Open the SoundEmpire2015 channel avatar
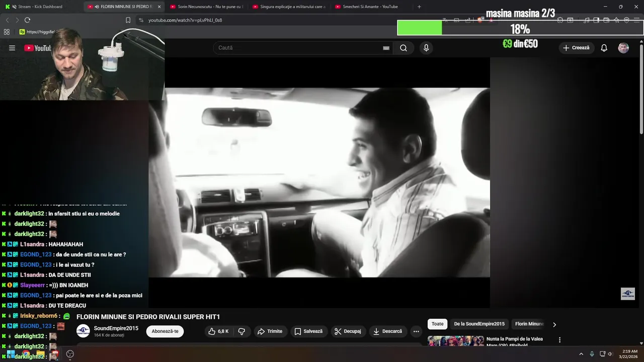Screen dimensions: 644x362 coord(83,331)
